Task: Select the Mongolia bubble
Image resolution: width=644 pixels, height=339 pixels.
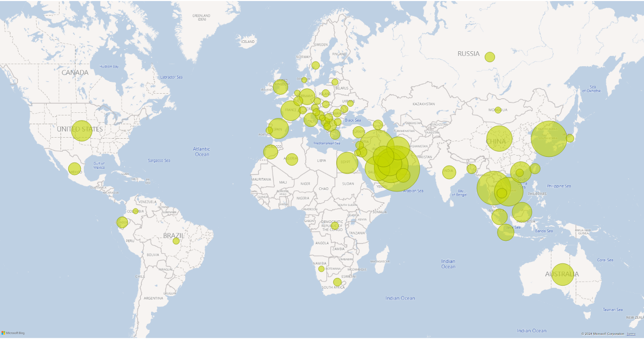Action: tap(498, 110)
